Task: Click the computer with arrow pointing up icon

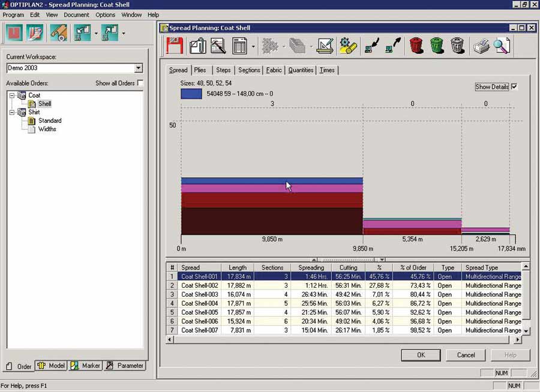Action: 393,46
